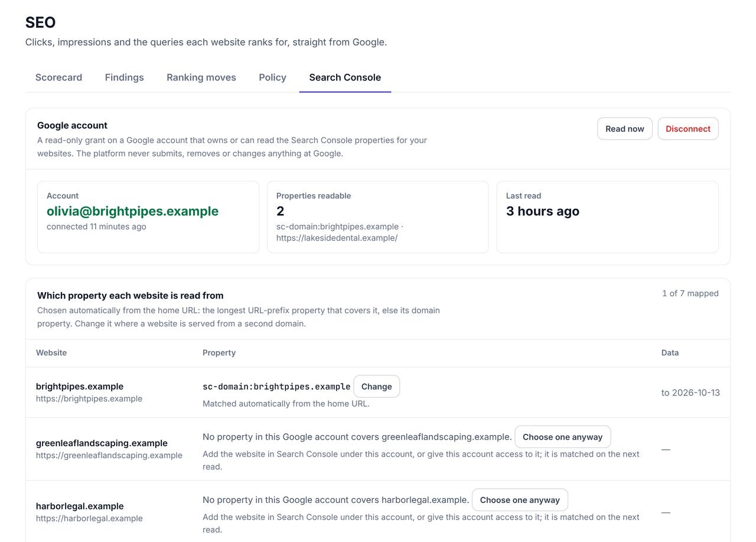756x542 pixels.
Task: Click the https://brightpipes.example URL
Action: coord(89,398)
